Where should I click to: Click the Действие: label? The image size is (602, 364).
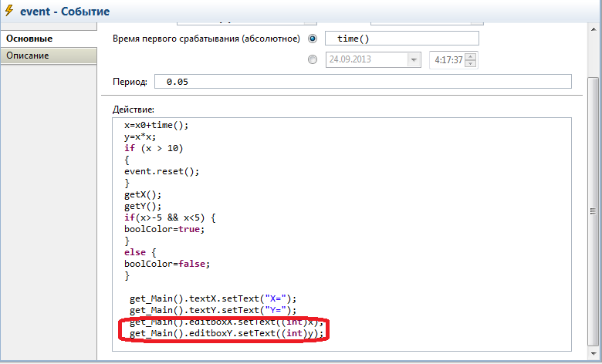pos(134,110)
